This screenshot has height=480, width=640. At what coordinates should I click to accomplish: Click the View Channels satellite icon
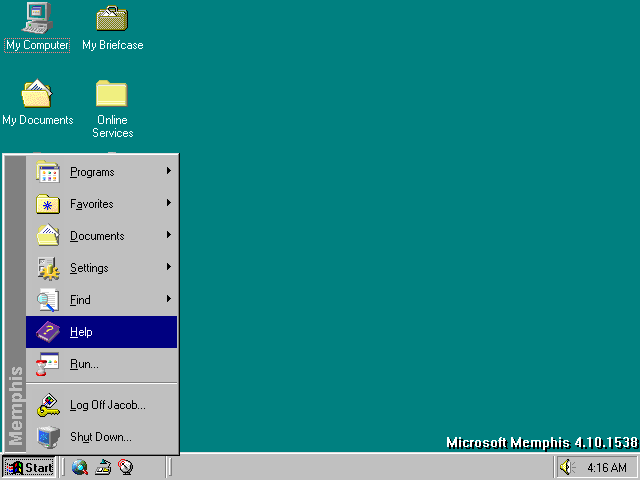[126, 467]
